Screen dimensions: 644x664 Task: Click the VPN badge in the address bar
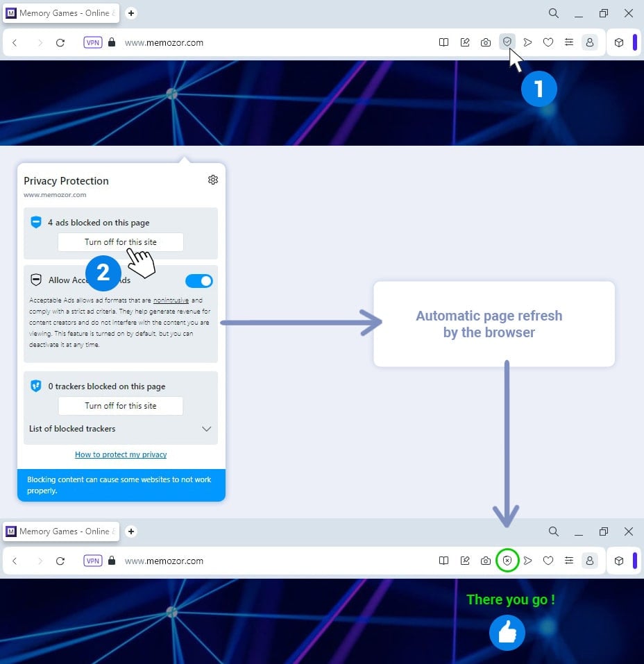pyautogui.click(x=92, y=42)
